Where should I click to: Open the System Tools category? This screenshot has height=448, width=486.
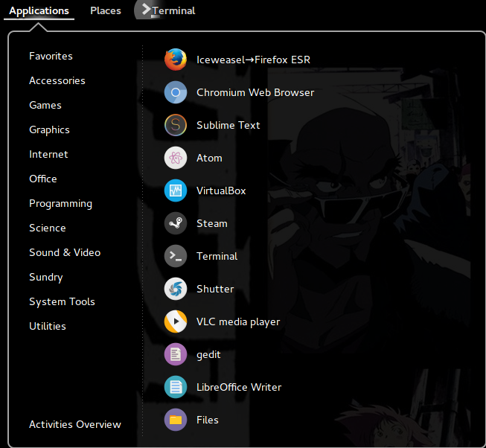point(62,301)
